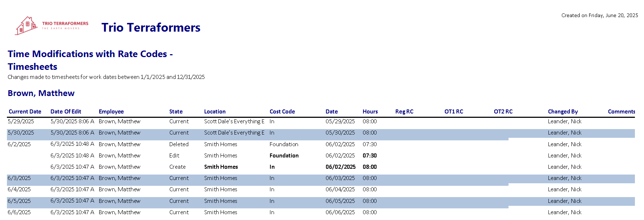Viewport: 644px width, 220px height.
Task: Click the Date Of Edit column header
Action: click(66, 112)
